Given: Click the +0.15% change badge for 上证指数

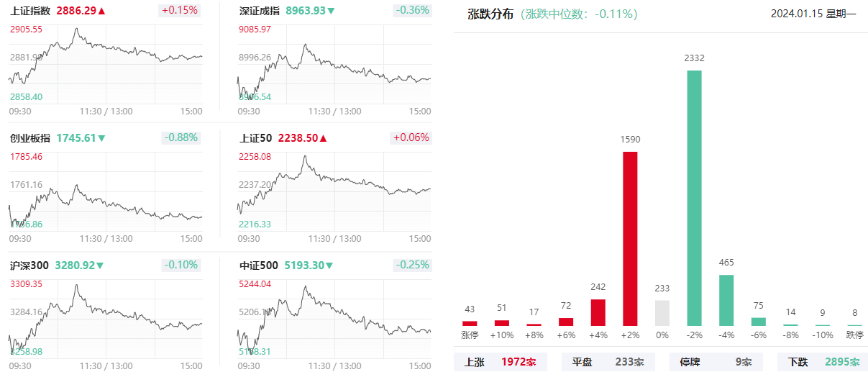Looking at the screenshot, I should click(178, 11).
